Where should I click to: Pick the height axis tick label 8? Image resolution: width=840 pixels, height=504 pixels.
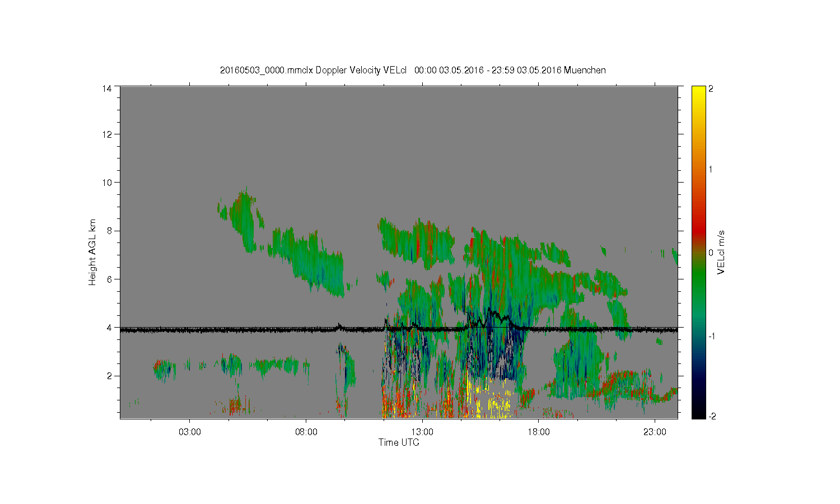pyautogui.click(x=109, y=231)
